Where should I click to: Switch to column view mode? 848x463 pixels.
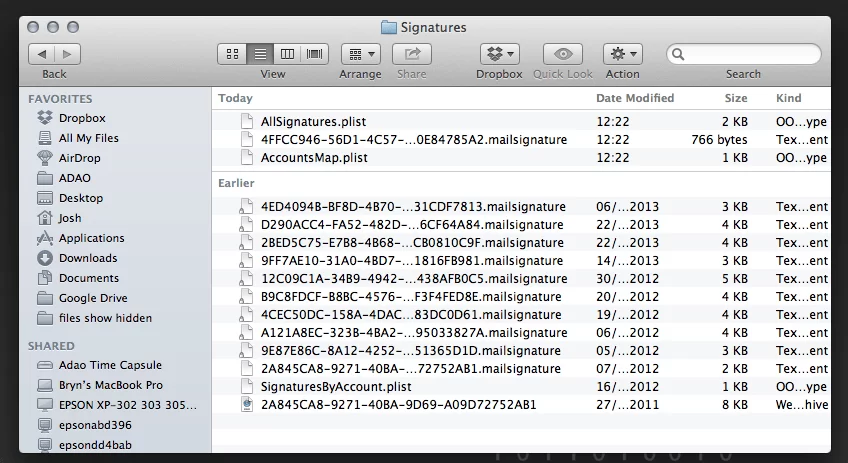click(288, 54)
